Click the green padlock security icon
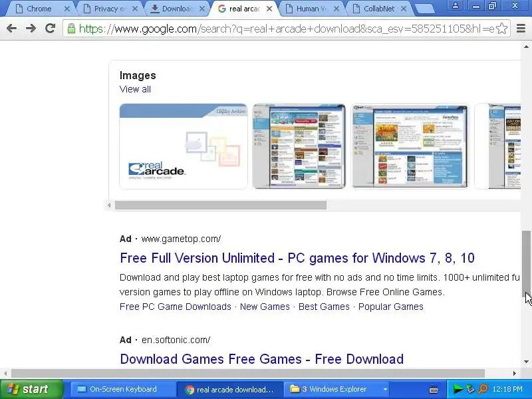The image size is (532, 399). tap(71, 29)
